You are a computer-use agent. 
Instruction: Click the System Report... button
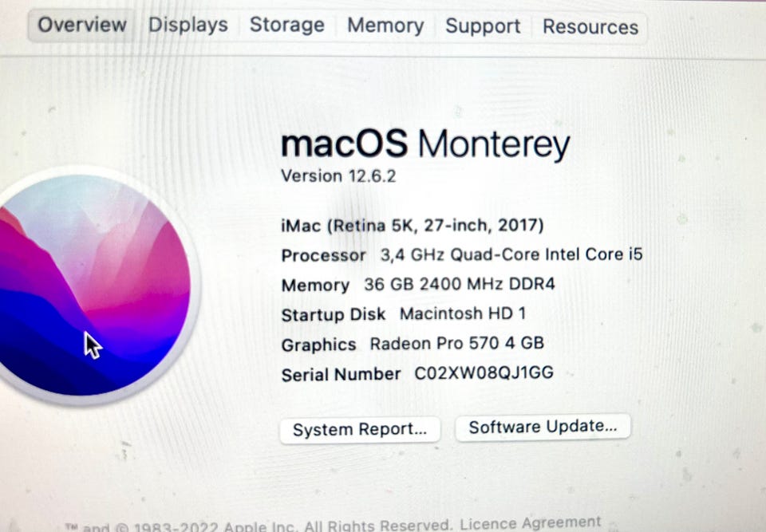tap(360, 430)
